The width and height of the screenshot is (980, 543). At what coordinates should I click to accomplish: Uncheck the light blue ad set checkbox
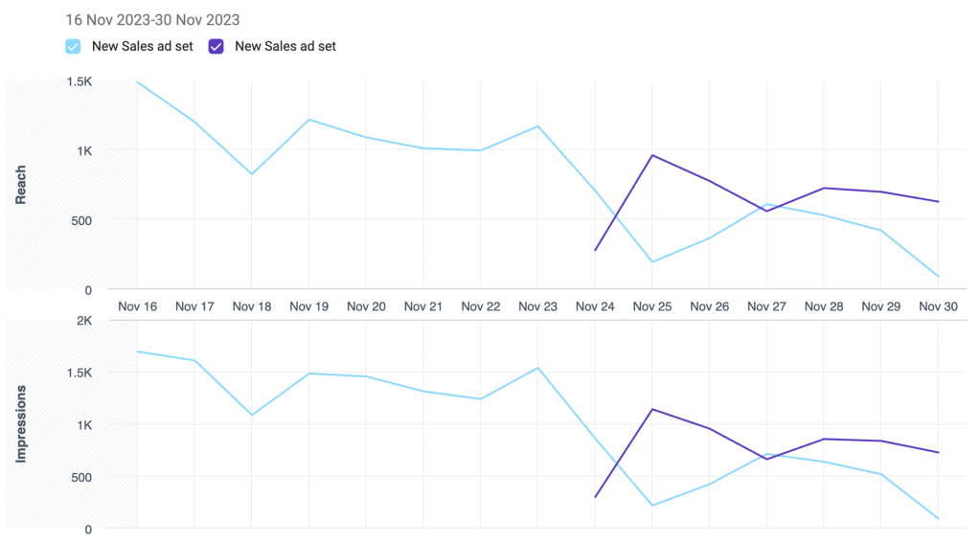(73, 46)
